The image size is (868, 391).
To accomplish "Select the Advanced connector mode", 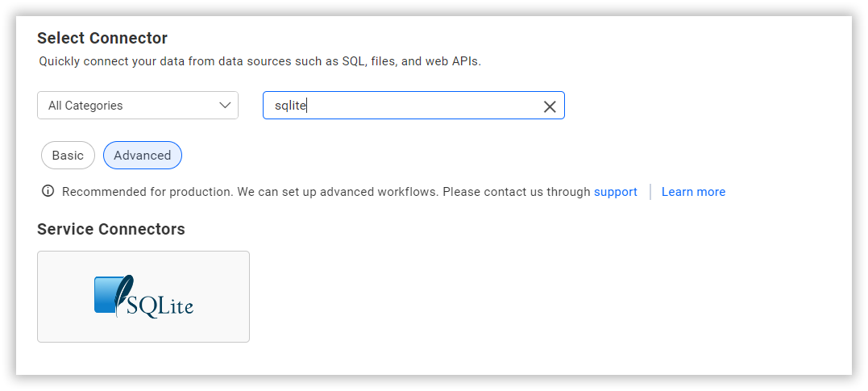I will point(143,156).
